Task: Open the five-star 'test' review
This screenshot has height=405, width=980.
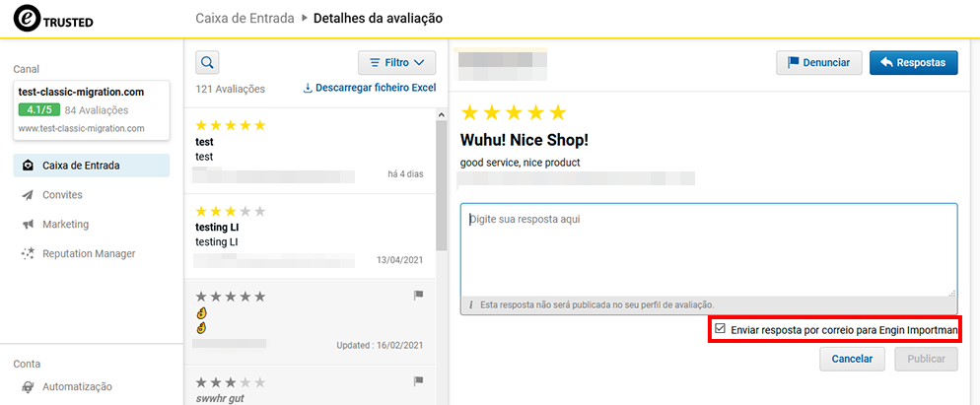Action: click(310, 150)
